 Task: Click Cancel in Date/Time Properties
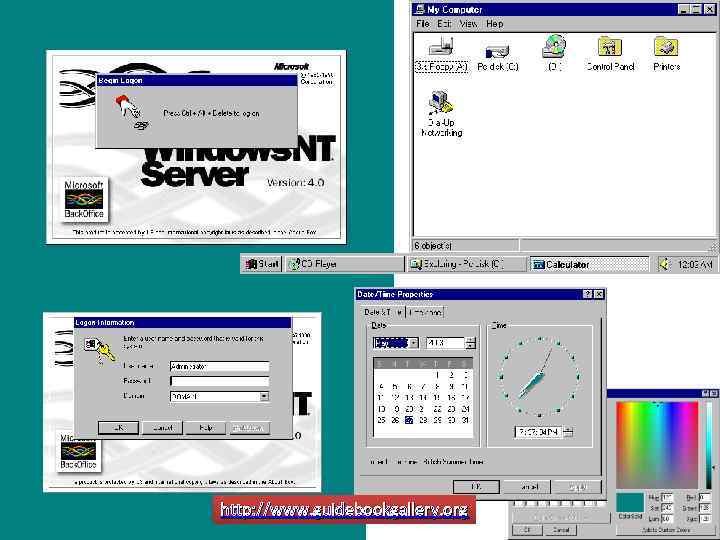click(x=529, y=486)
